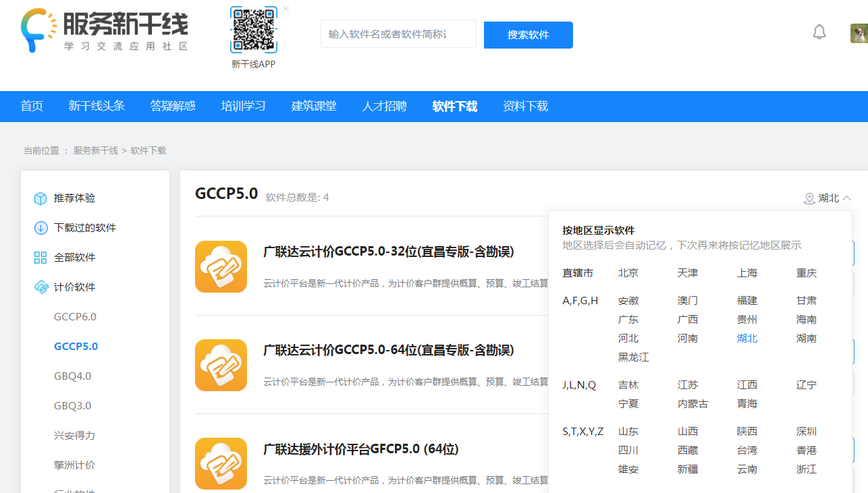Choose 内蒙古 in the region list
Image resolution: width=868 pixels, height=493 pixels.
[693, 404]
